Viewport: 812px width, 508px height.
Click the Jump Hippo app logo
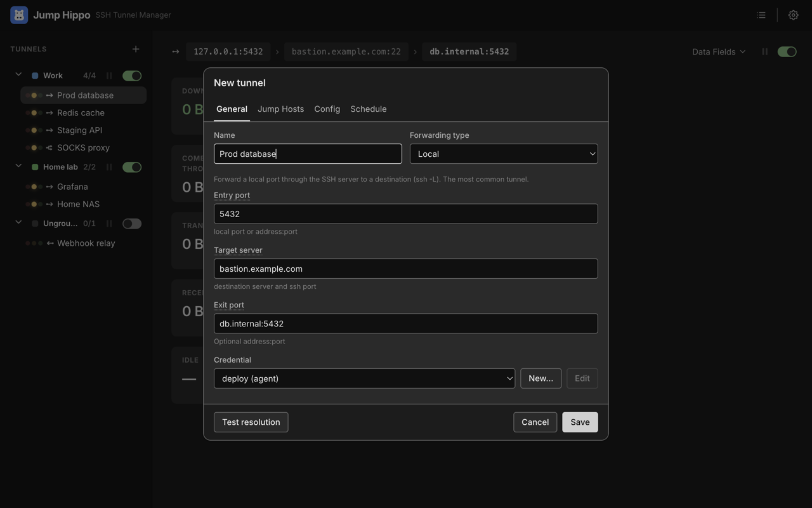[19, 15]
